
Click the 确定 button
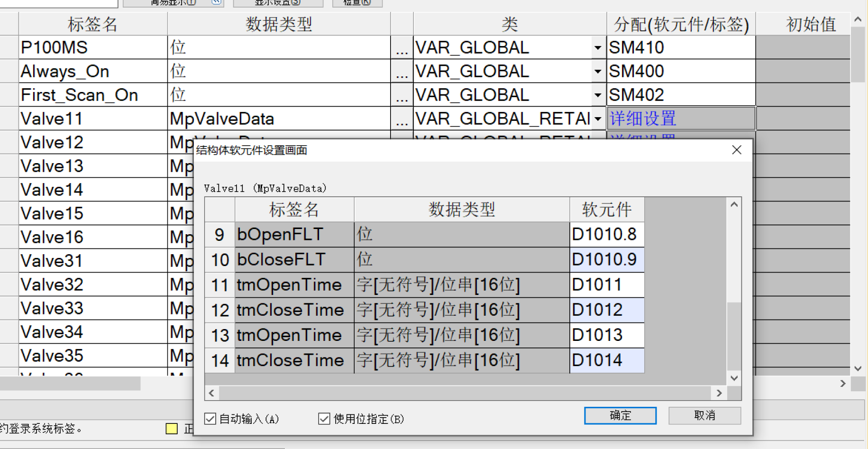tap(620, 416)
